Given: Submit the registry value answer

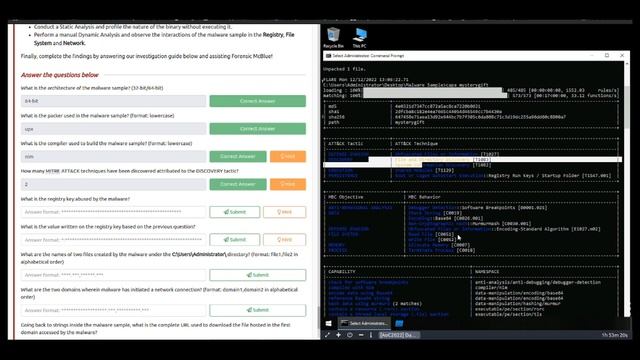Looking at the screenshot, I should coord(235,240).
